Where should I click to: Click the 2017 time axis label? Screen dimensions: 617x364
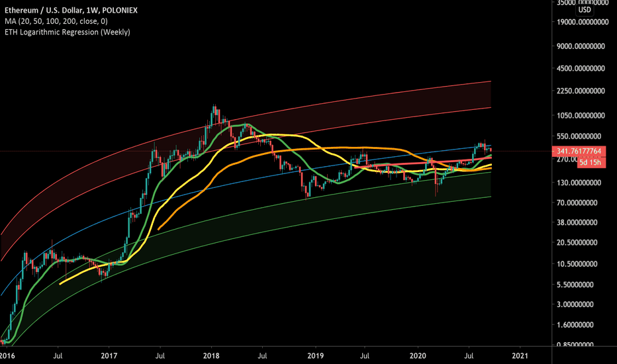point(109,356)
